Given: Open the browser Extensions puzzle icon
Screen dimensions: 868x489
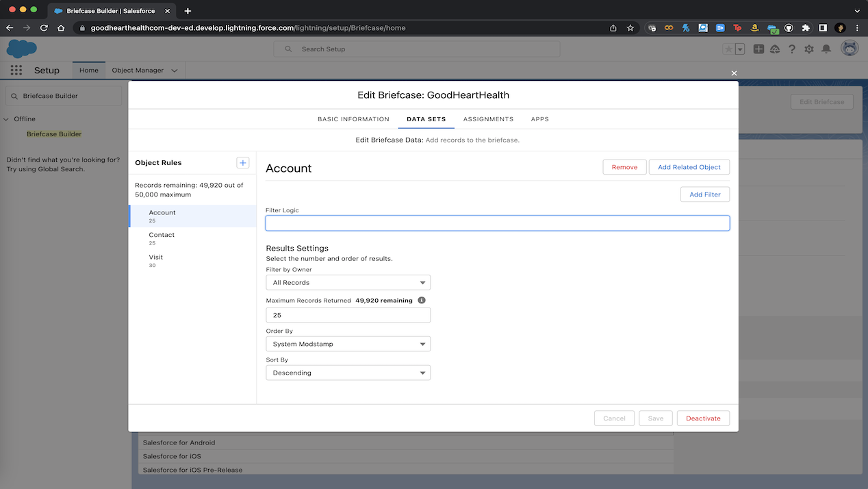Looking at the screenshot, I should [806, 27].
